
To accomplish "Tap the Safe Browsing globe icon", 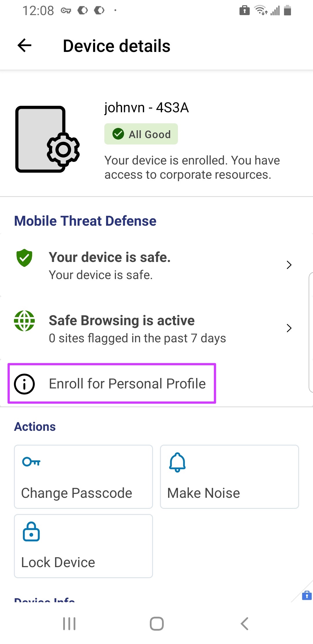I will click(24, 321).
